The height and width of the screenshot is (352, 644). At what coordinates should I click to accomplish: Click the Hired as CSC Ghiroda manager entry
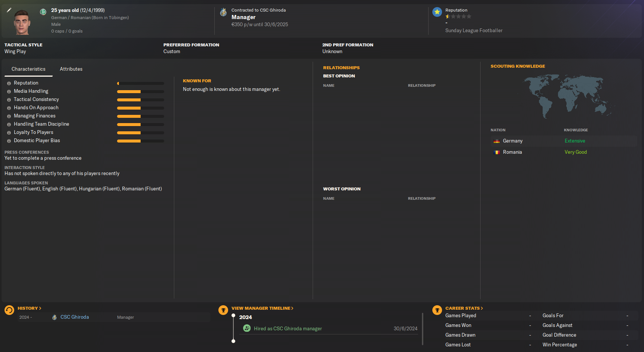(x=288, y=328)
